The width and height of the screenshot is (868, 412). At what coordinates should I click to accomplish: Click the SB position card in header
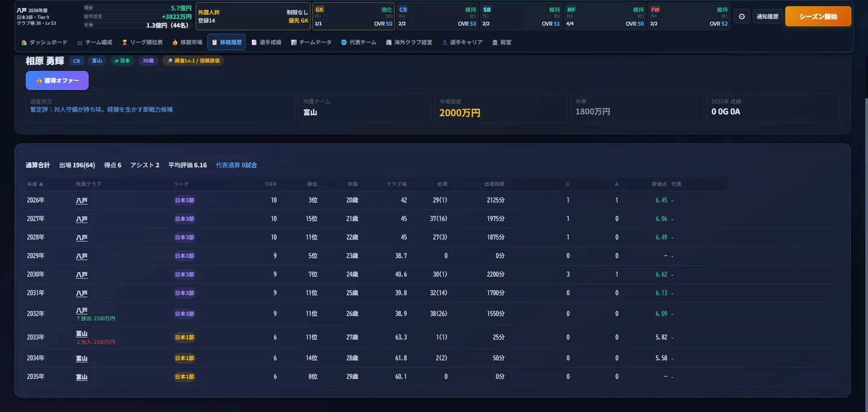[x=521, y=16]
